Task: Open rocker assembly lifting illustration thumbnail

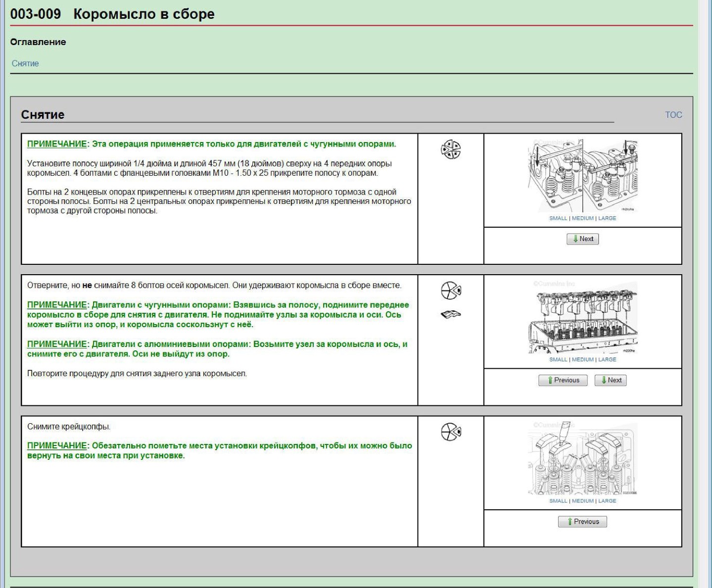Action: 583,317
